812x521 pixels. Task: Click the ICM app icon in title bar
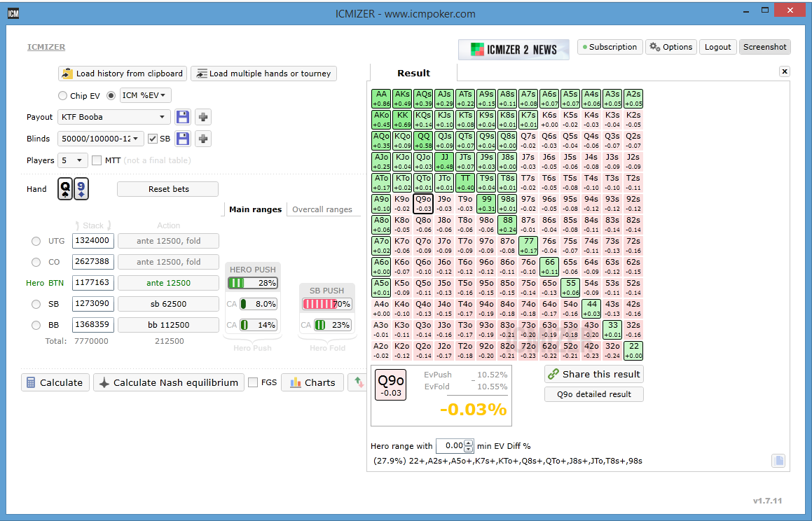13,13
